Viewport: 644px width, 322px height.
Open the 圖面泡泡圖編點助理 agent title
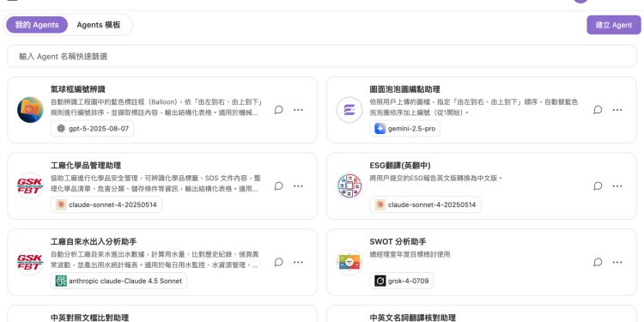(x=405, y=89)
